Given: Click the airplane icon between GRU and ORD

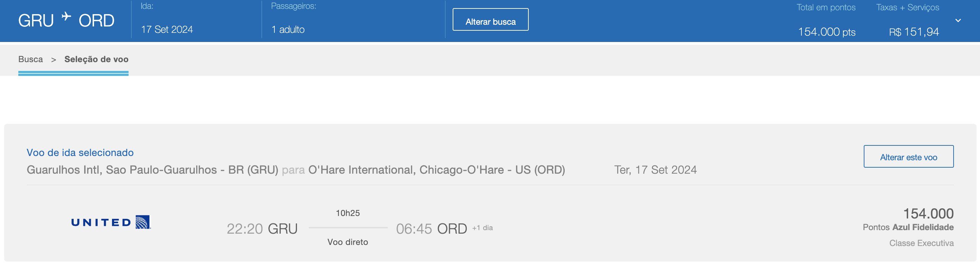Looking at the screenshot, I should (x=66, y=16).
